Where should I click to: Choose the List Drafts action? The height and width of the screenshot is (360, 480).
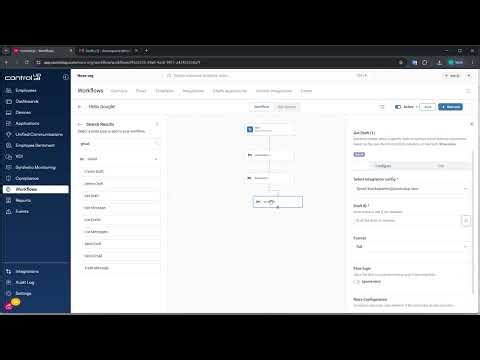click(121, 220)
